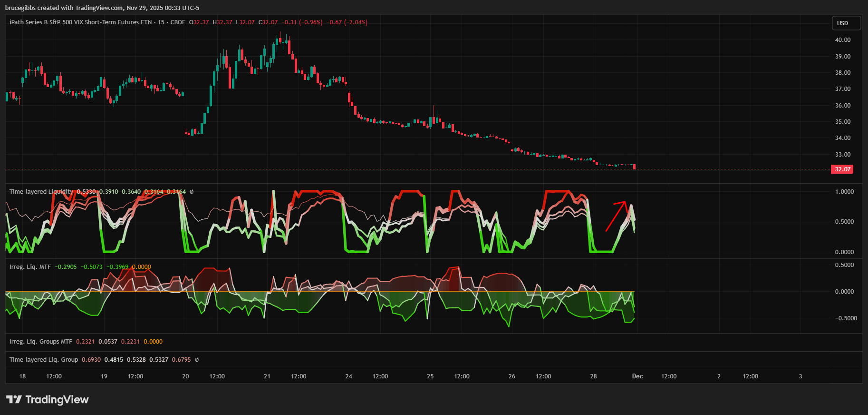The height and width of the screenshot is (415, 868).
Task: Click the TradingView logo at bottom left
Action: tap(48, 399)
